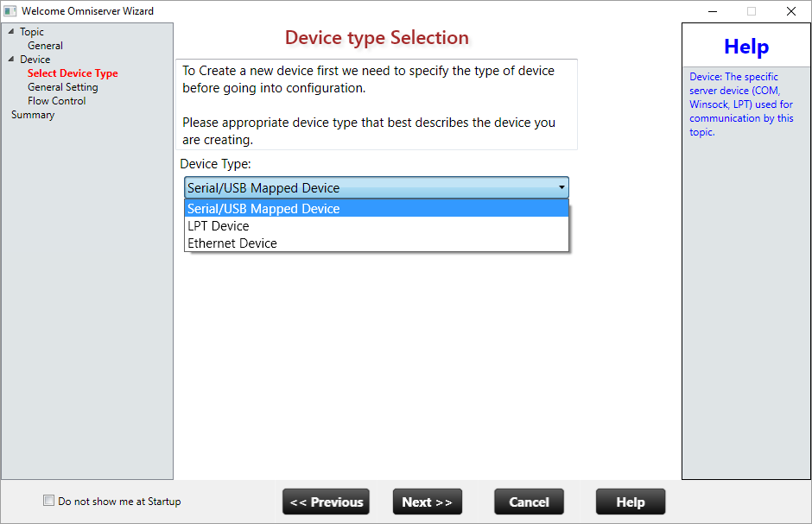Pick Ethernet Device from dropdown
This screenshot has width=812, height=524.
(232, 243)
